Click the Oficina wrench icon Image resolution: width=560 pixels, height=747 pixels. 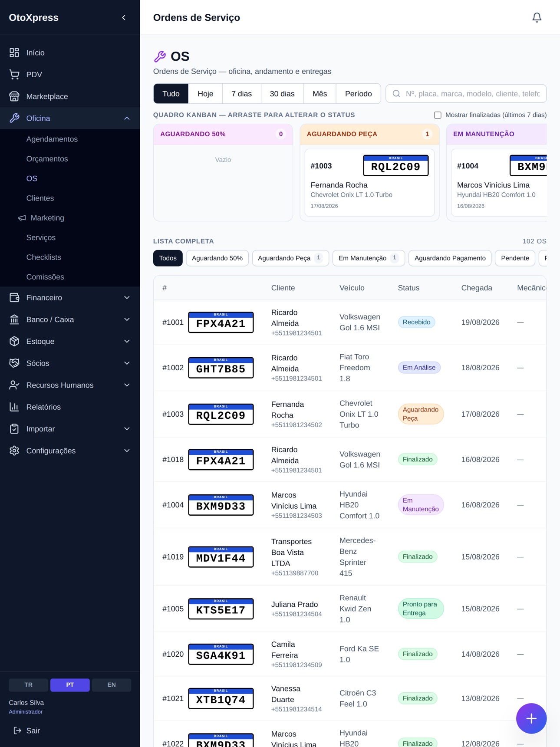[x=14, y=118]
